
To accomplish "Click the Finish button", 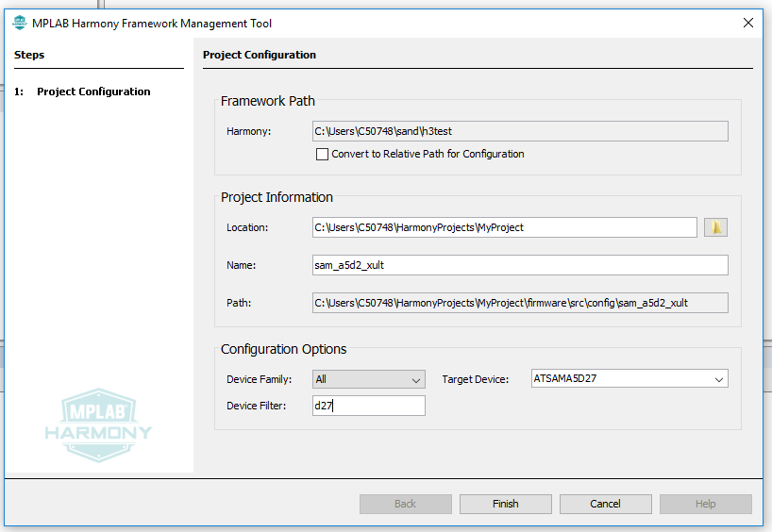I will 506,504.
